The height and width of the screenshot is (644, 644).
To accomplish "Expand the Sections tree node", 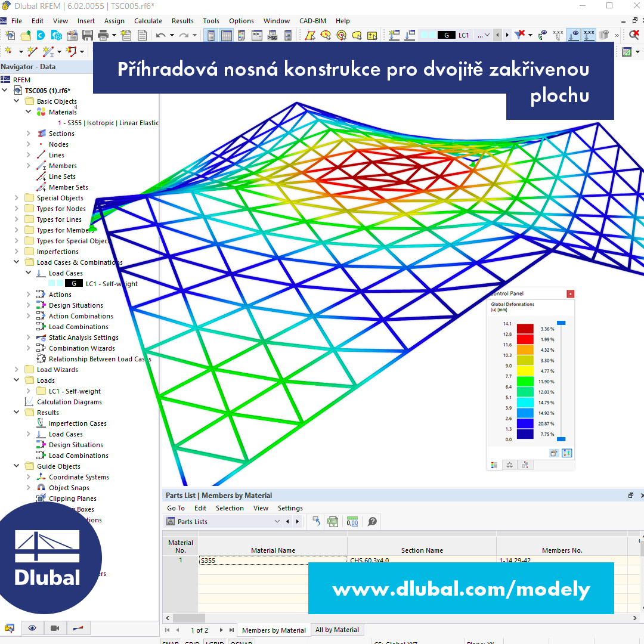I will [29, 133].
